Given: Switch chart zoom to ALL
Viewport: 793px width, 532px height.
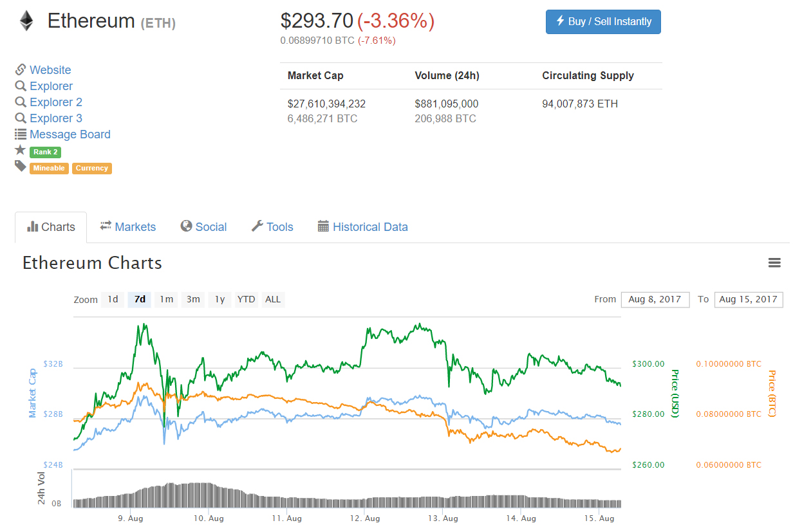Looking at the screenshot, I should (x=273, y=299).
